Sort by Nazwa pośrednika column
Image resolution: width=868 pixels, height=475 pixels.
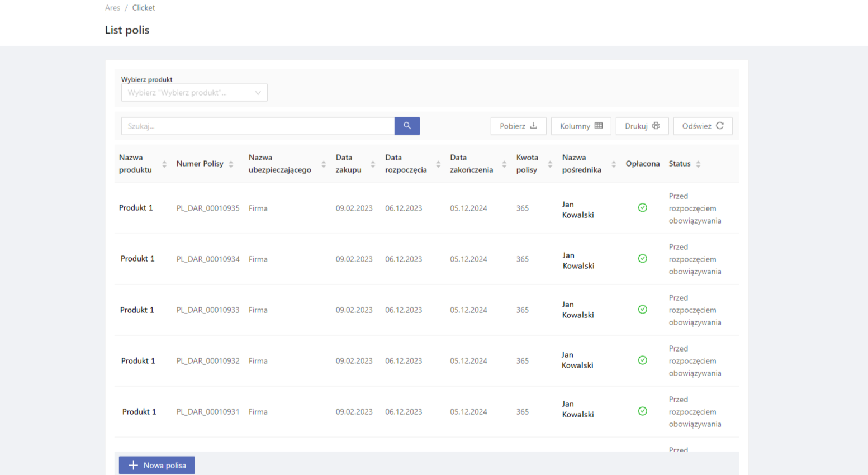(614, 164)
